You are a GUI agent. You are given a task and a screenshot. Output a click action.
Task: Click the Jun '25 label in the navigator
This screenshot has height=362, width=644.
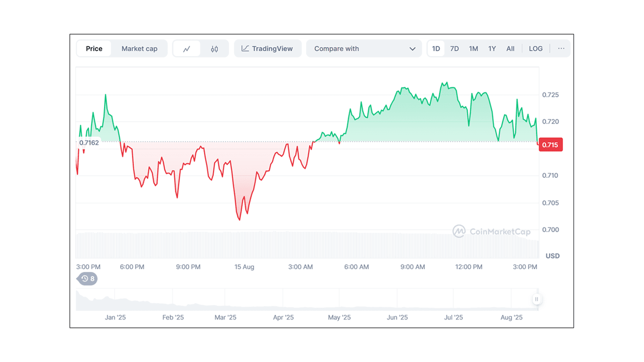click(397, 318)
